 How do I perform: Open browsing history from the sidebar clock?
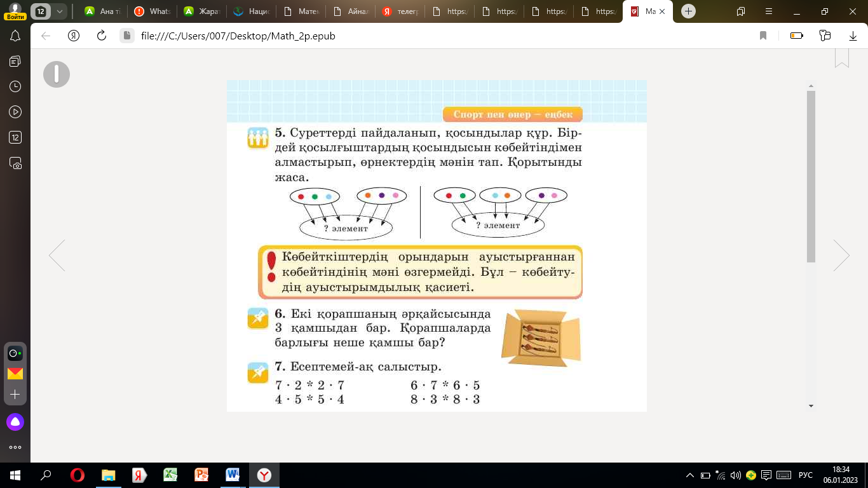tap(15, 86)
